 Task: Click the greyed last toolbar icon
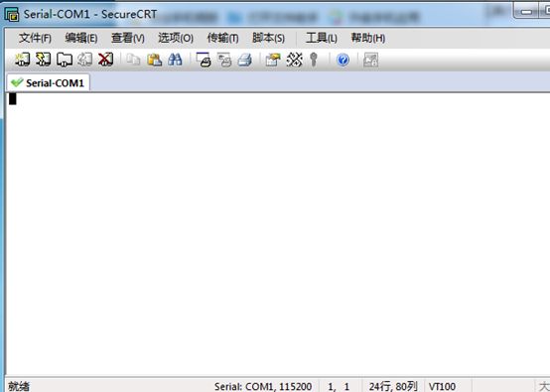(370, 60)
